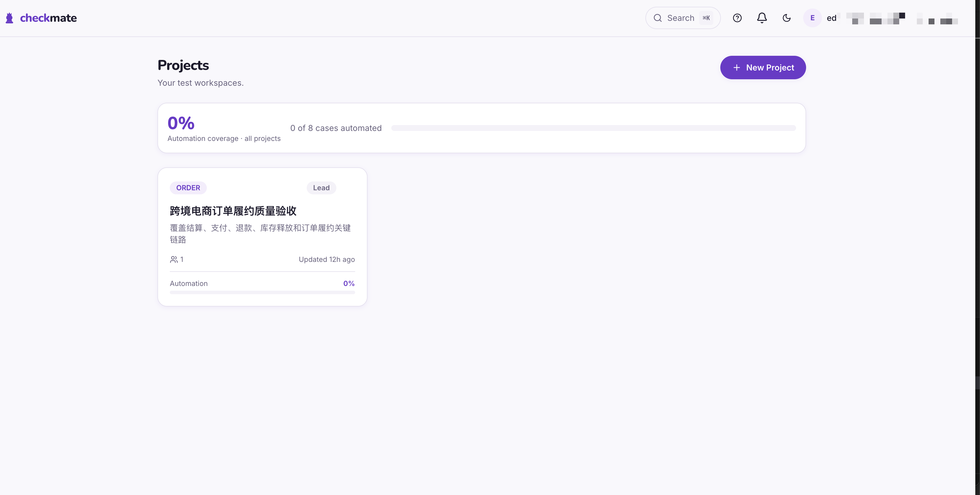Open the user avatar labeled E
The image size is (980, 495).
pyautogui.click(x=812, y=18)
